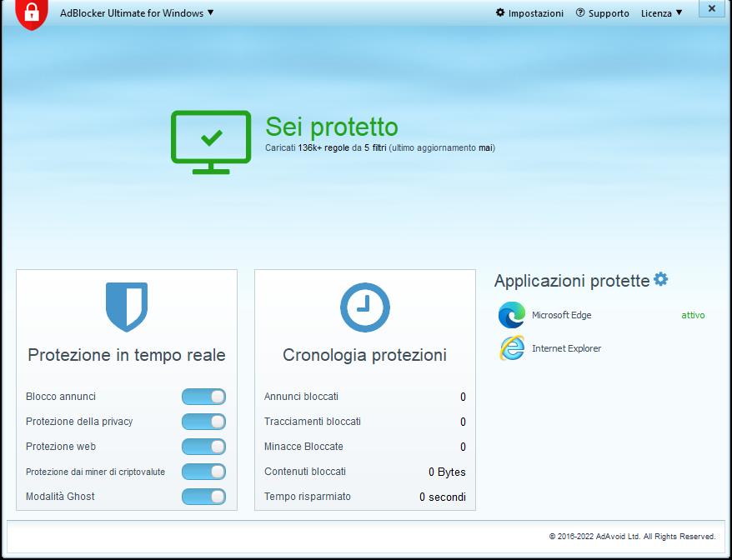Click ultimo aggiornamento mai text
Viewport: 732px width, 560px height.
(442, 148)
